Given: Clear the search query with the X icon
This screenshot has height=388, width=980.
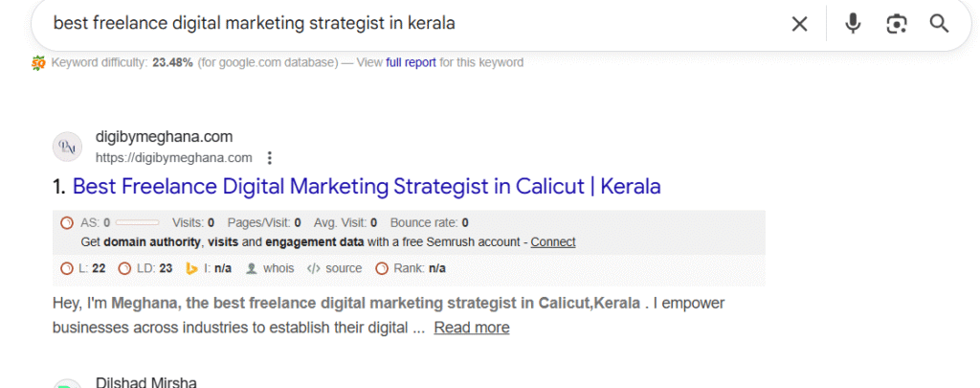Looking at the screenshot, I should (x=799, y=24).
